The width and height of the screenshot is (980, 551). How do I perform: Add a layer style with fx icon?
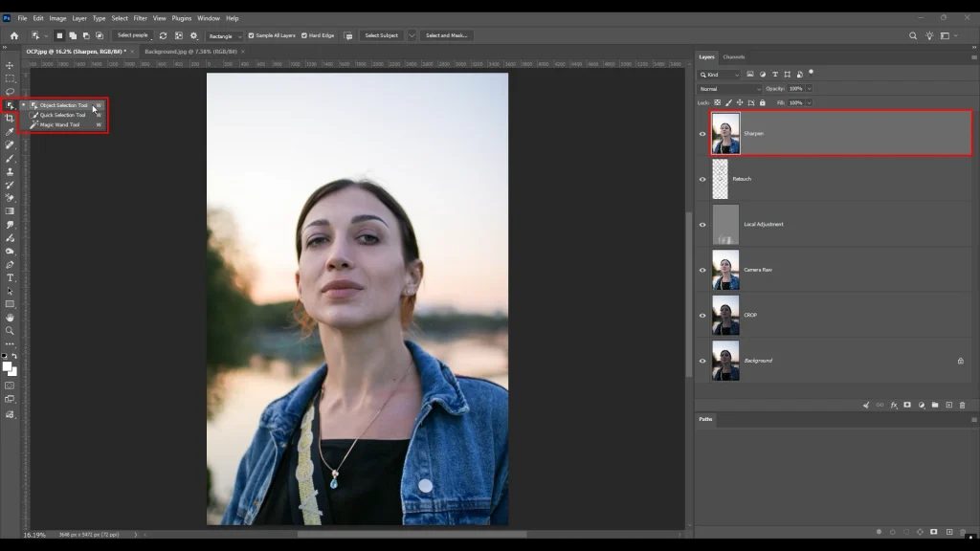(894, 406)
